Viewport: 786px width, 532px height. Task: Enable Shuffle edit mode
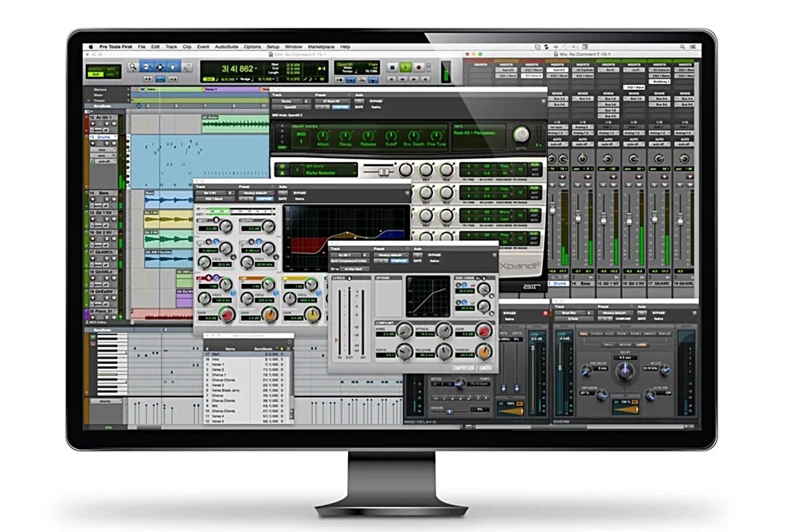coord(95,68)
